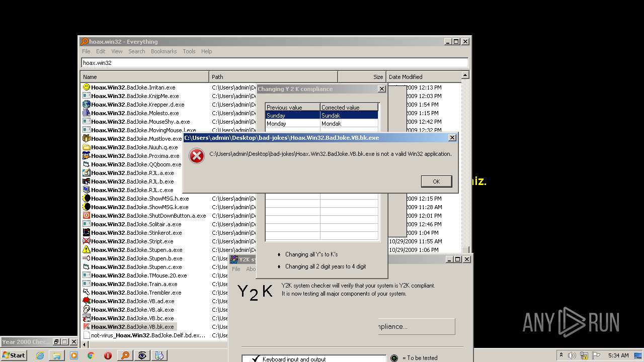Select the Mondak corrected value cell
Viewport: 644px width, 362px height.
point(349,124)
